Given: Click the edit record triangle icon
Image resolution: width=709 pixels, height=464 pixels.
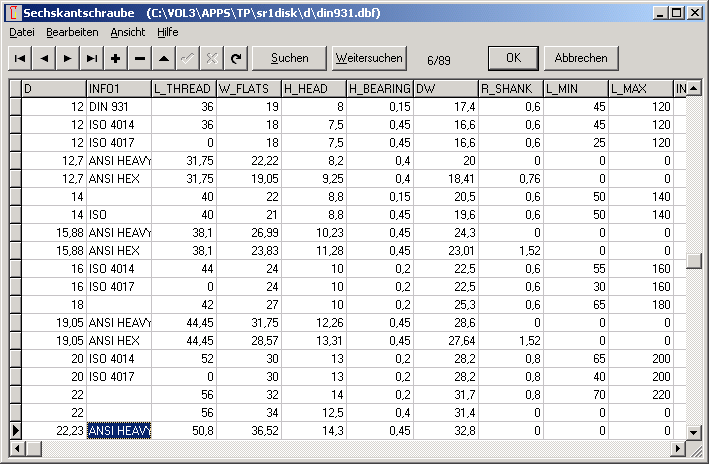Looking at the screenshot, I should pos(164,58).
